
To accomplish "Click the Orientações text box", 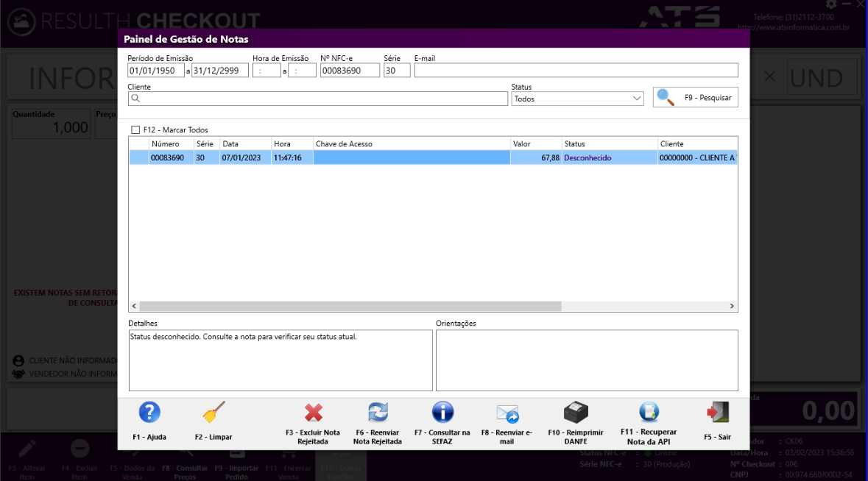I will (x=587, y=360).
